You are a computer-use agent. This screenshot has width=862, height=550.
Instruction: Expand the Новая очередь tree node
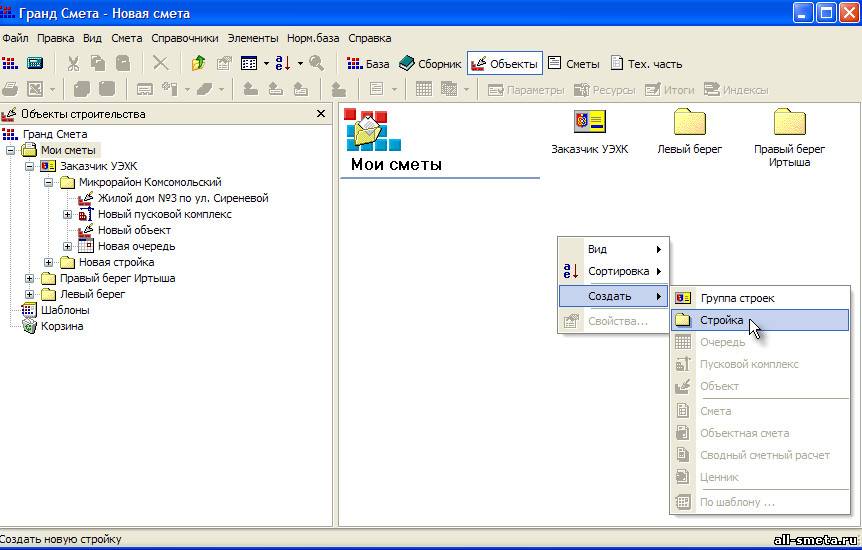pyautogui.click(x=67, y=246)
